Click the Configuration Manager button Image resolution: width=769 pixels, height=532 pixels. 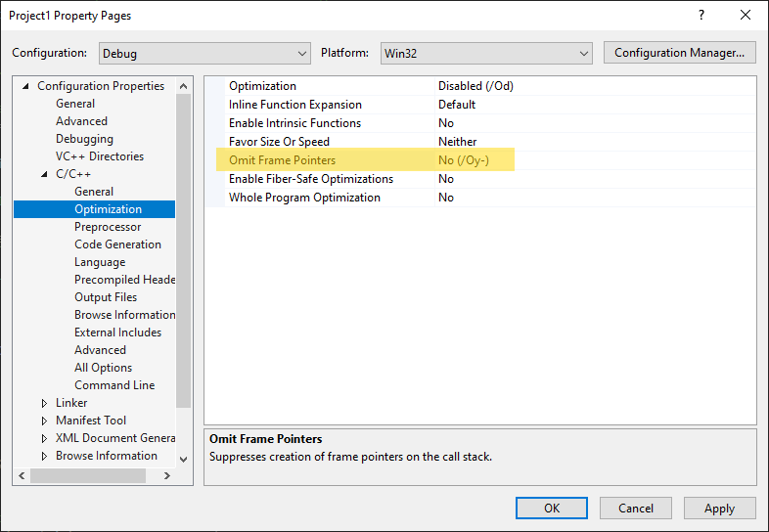[x=680, y=53]
